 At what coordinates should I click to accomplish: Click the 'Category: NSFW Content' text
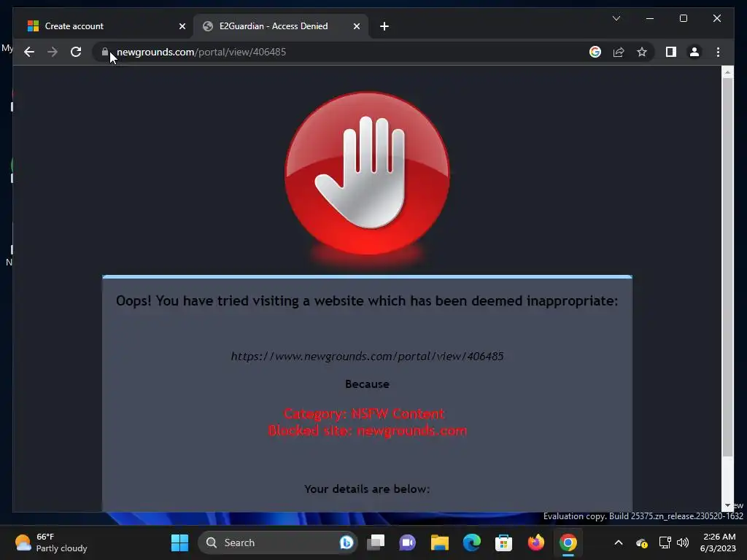click(x=365, y=413)
